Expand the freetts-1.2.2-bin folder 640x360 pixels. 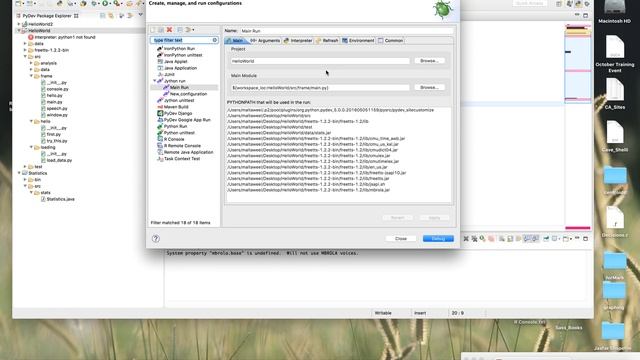pyautogui.click(x=25, y=50)
